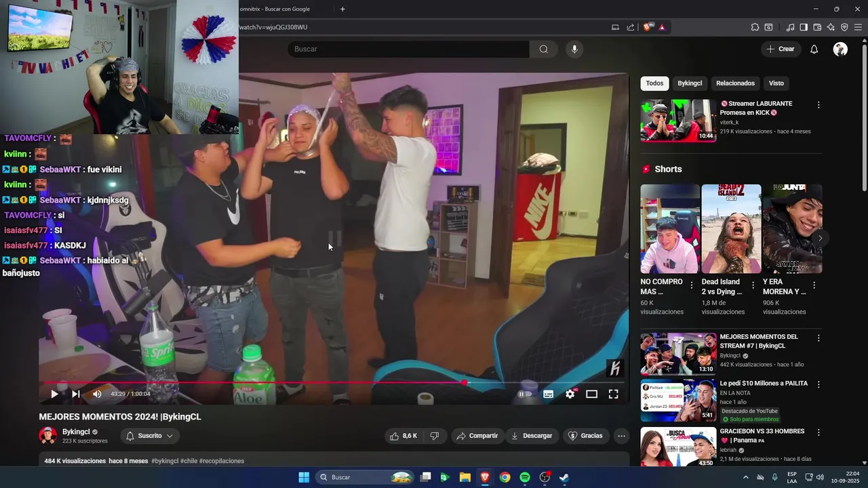
Task: Open Brave Rewards triangle icon
Action: point(662,27)
